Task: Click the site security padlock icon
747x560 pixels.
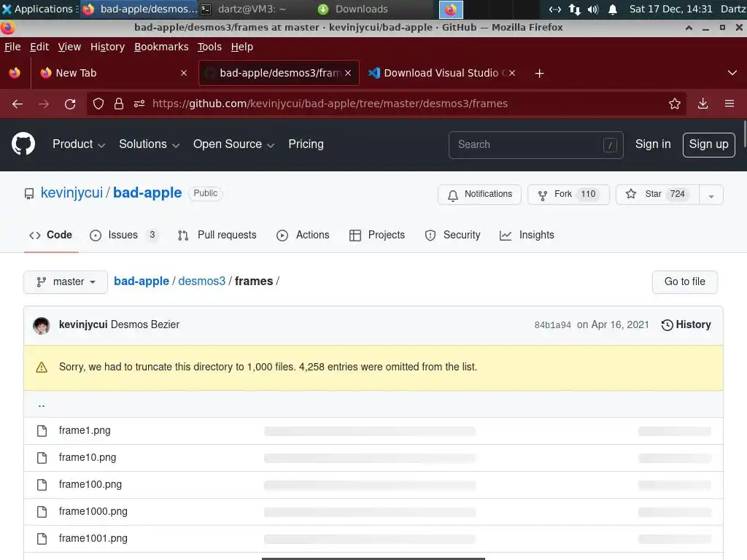Action: pos(119,104)
